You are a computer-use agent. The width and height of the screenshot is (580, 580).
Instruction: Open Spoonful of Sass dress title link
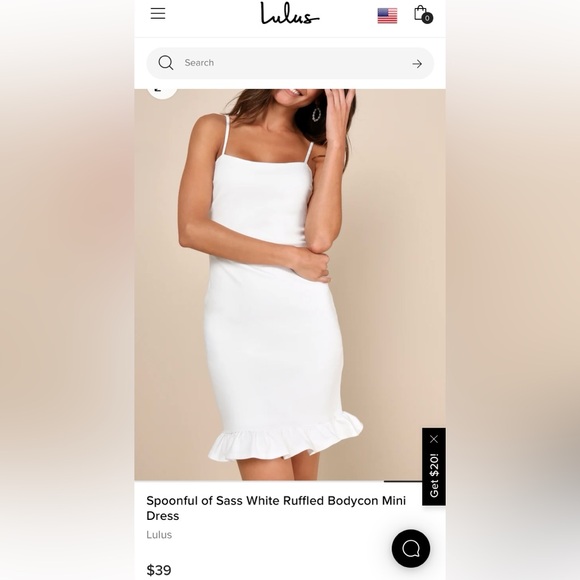point(276,508)
